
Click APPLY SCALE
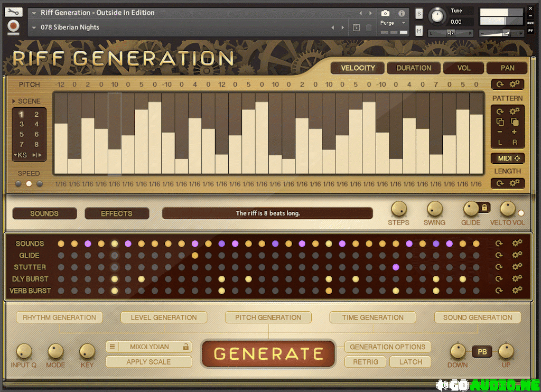tap(148, 362)
